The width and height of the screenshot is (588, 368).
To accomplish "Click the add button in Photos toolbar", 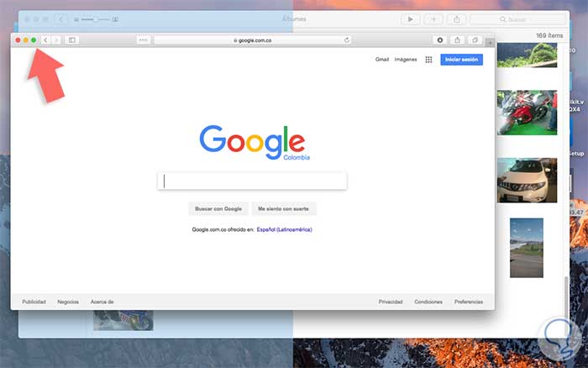I will click(x=433, y=19).
